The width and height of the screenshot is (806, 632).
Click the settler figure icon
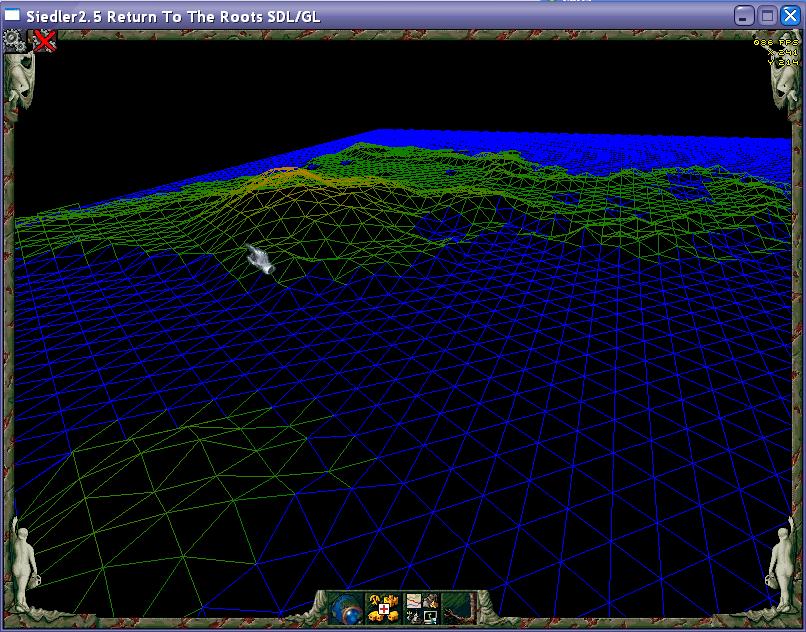[430, 602]
